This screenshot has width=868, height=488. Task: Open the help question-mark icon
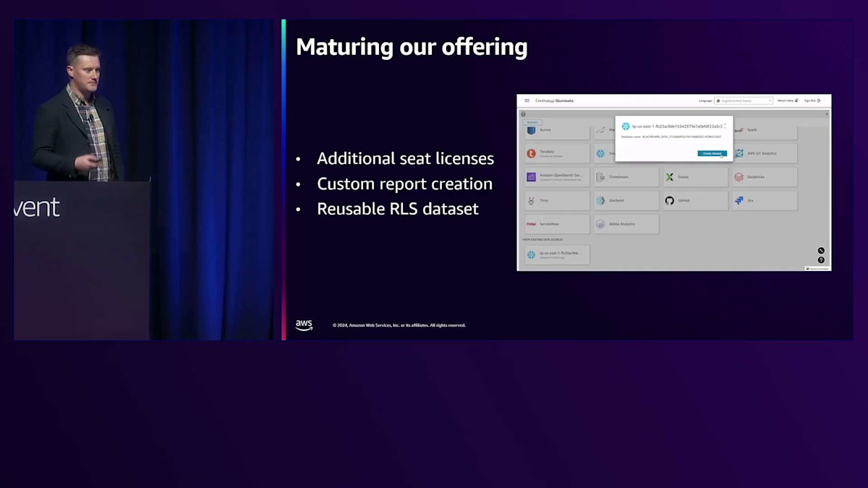821,260
